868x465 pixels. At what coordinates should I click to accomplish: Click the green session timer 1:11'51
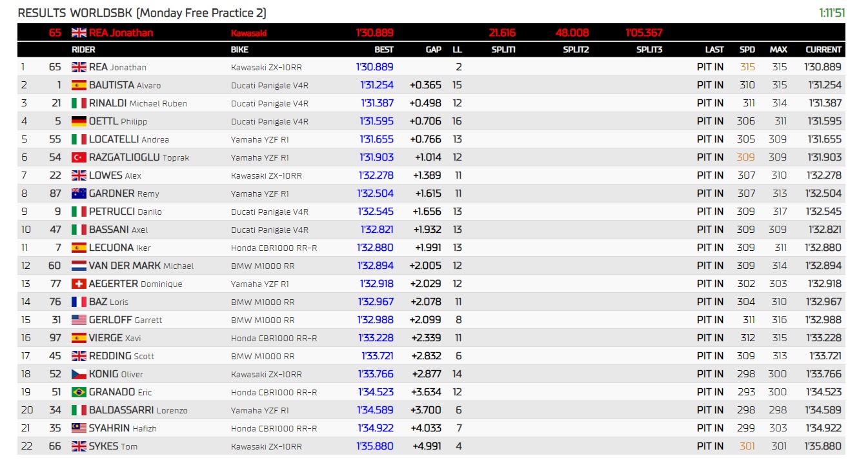tap(832, 13)
